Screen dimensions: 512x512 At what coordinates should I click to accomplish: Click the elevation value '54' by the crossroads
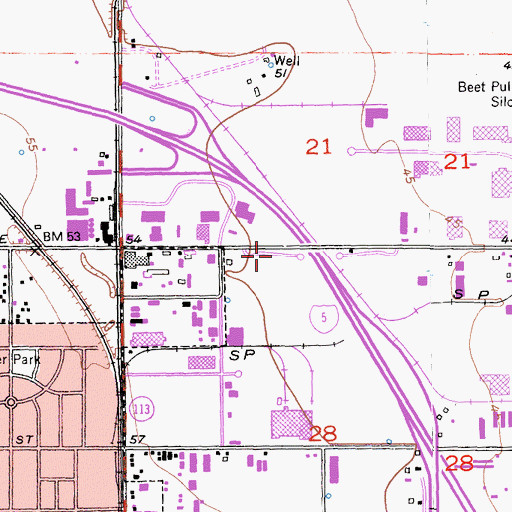click(x=134, y=239)
